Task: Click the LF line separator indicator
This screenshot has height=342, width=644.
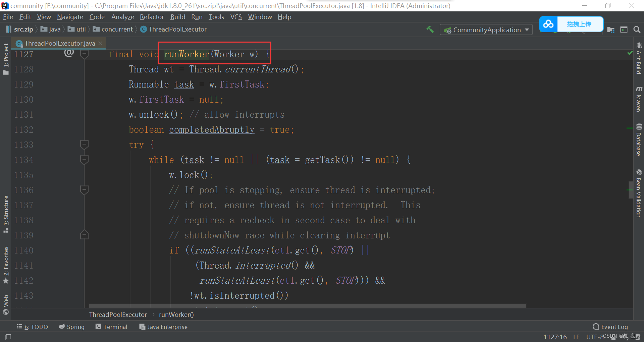Action: coord(576,337)
